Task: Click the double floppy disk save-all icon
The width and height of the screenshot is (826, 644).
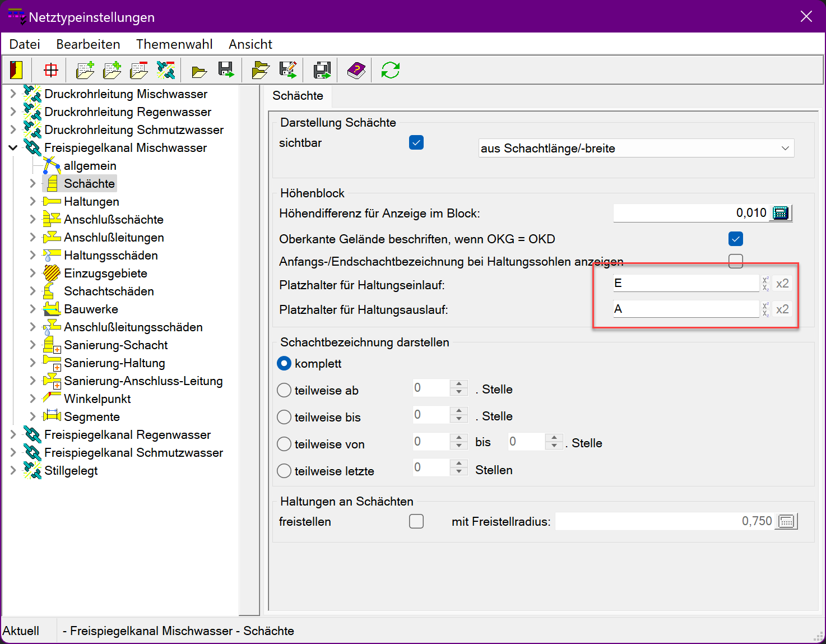Action: [322, 70]
